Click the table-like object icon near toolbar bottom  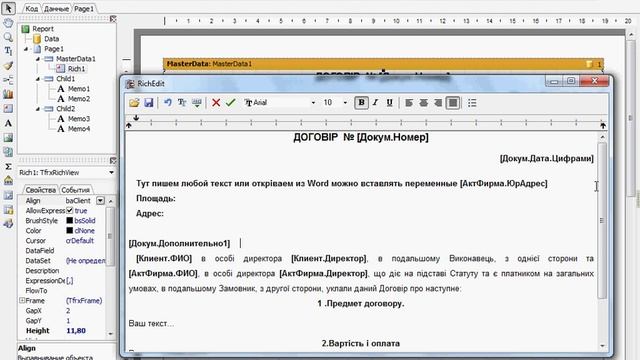[8, 209]
